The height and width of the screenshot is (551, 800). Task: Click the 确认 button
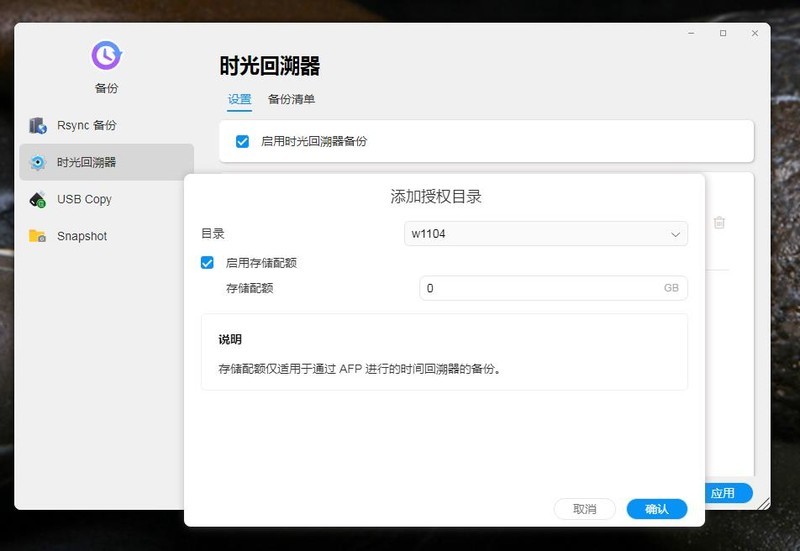pyautogui.click(x=657, y=509)
